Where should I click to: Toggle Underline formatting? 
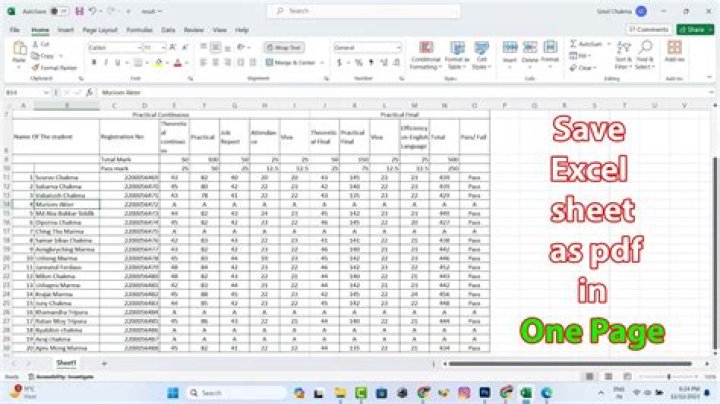coord(118,62)
